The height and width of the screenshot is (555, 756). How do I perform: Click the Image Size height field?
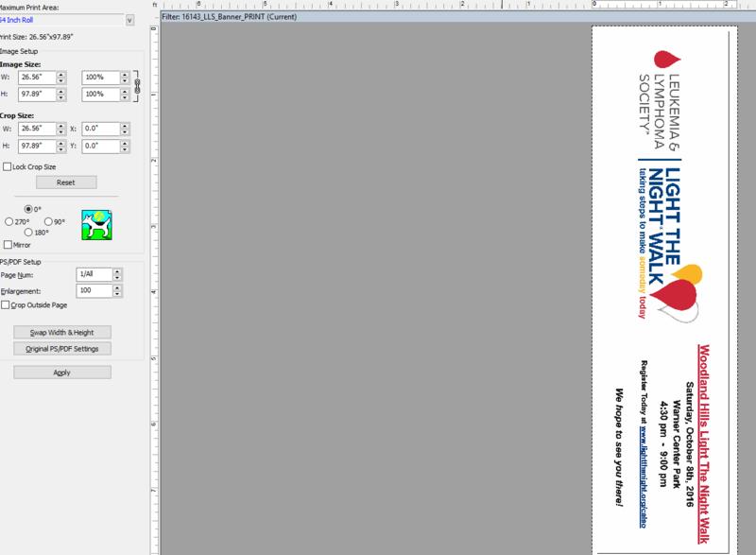[37, 94]
